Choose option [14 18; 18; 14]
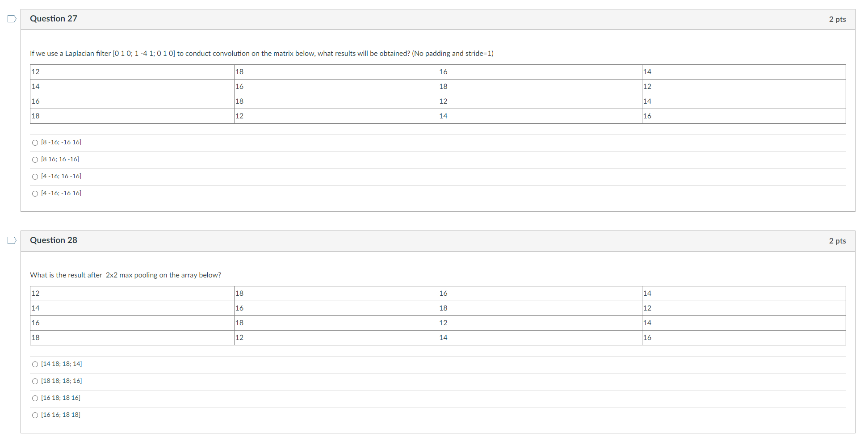 tap(35, 364)
